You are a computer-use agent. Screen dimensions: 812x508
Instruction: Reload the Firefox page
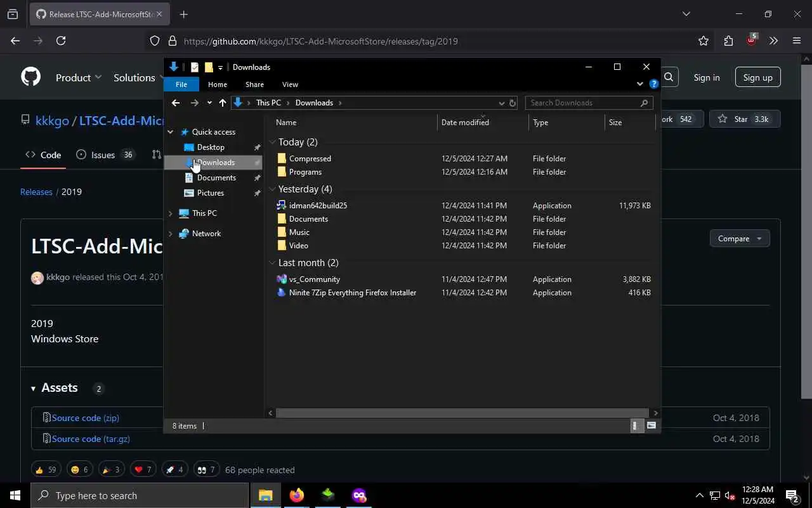coord(61,41)
